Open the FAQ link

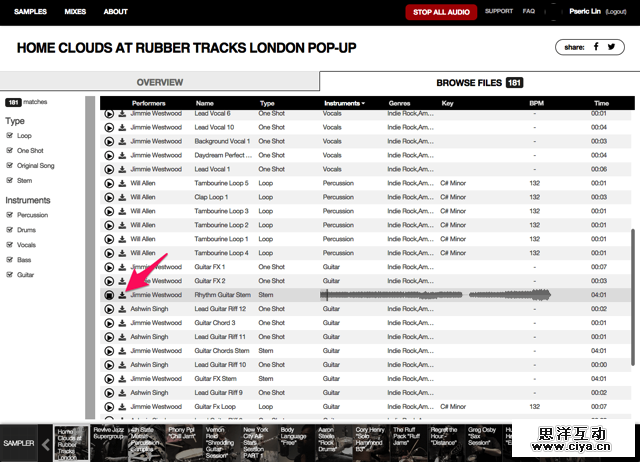click(529, 11)
